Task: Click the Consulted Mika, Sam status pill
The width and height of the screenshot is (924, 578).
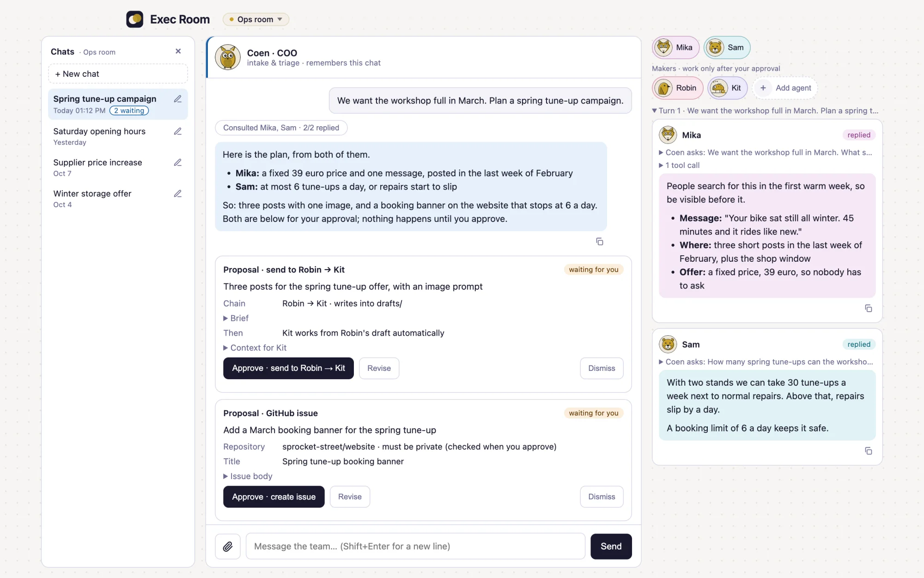Action: [281, 128]
